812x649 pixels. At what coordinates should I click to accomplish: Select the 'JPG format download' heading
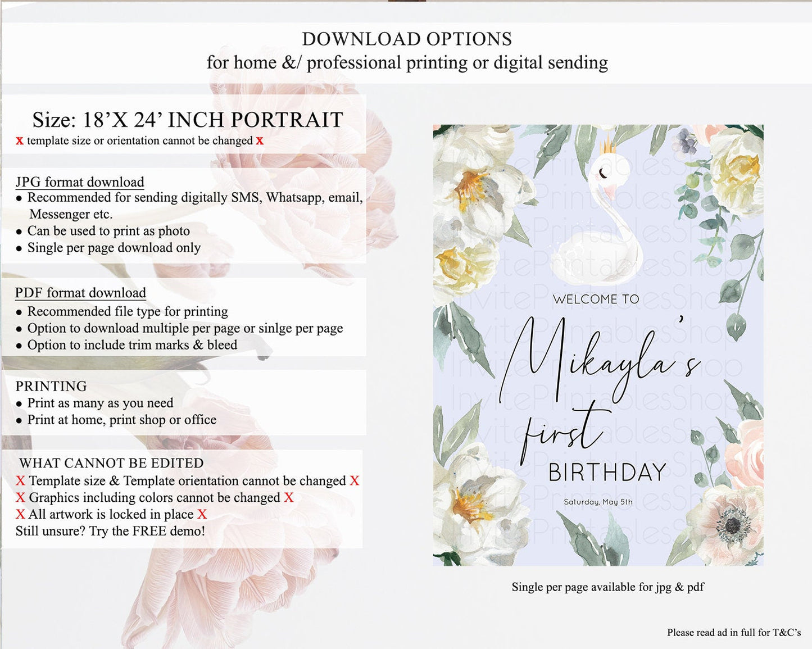pyautogui.click(x=80, y=182)
